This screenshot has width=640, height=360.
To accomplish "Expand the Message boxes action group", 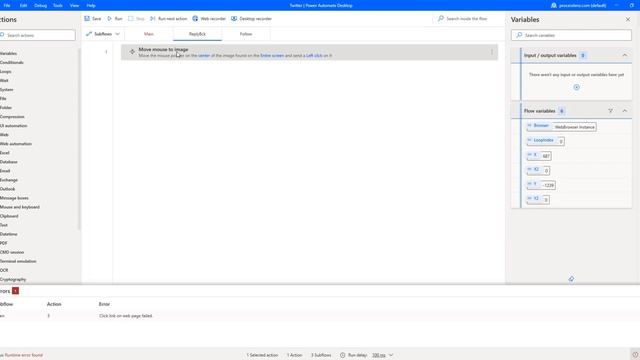I will (x=14, y=198).
